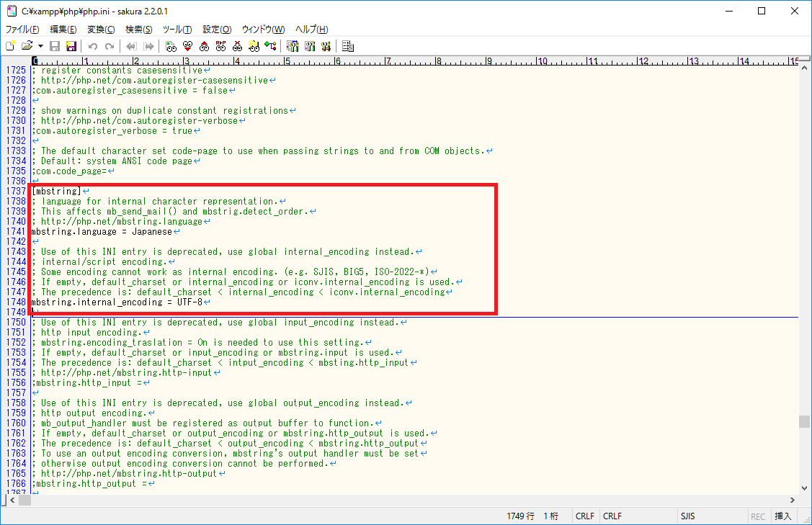Open the ヘルプ(H) menu
The height and width of the screenshot is (525, 812).
tap(311, 30)
